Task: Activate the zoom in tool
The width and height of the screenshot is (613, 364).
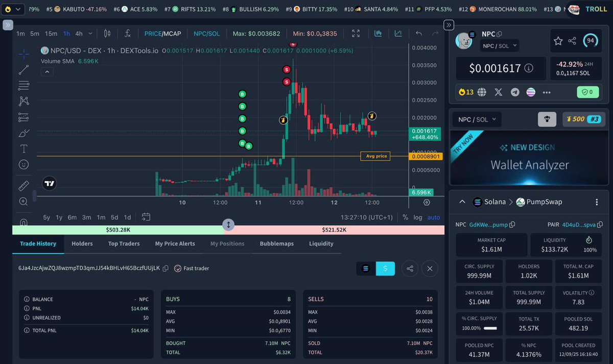Action: [23, 202]
